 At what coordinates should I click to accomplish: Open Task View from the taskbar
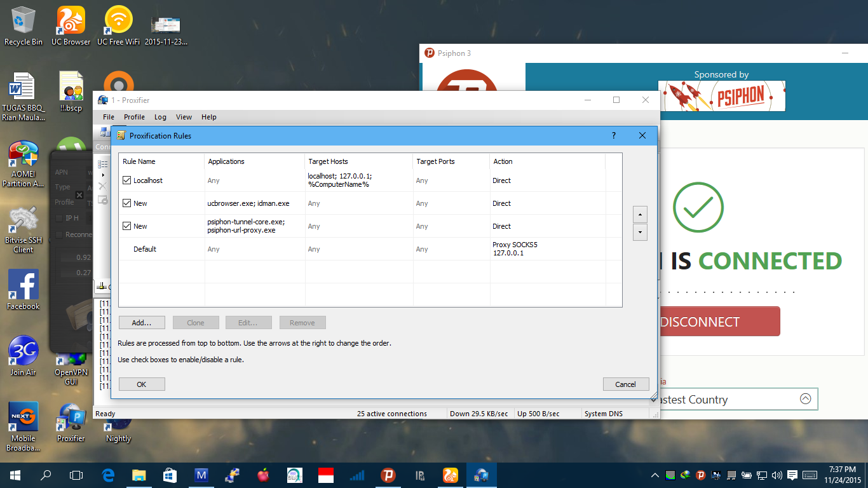click(x=76, y=475)
